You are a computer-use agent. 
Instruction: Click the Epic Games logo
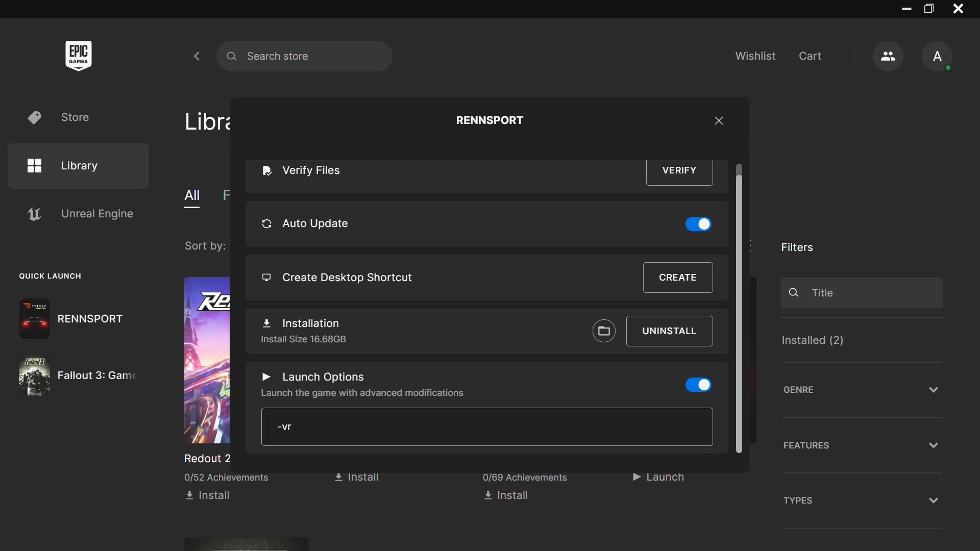click(79, 56)
